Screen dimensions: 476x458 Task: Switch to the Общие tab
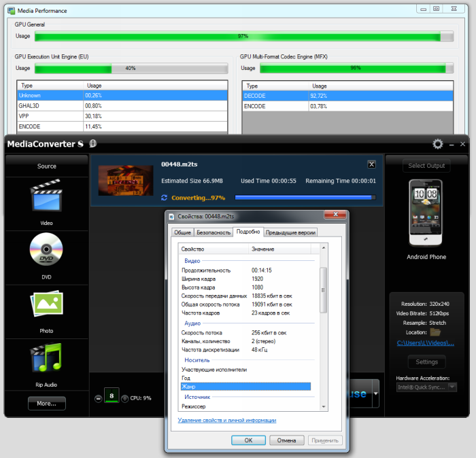(183, 232)
